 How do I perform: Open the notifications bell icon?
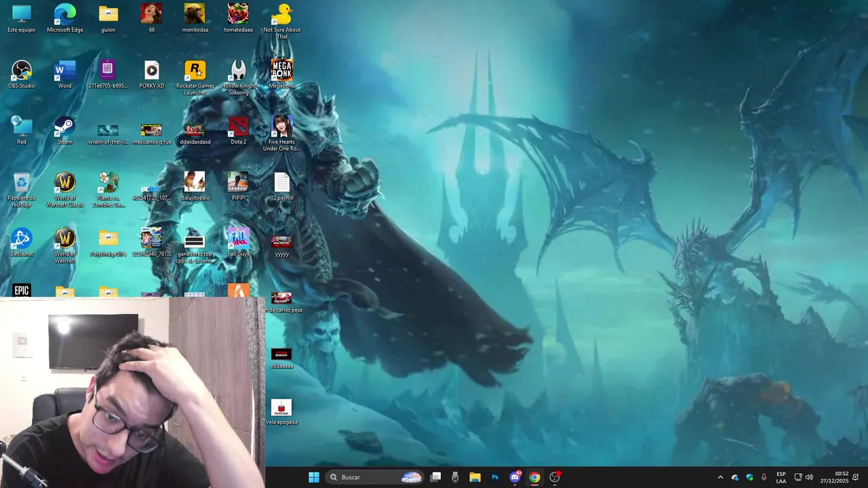856,477
